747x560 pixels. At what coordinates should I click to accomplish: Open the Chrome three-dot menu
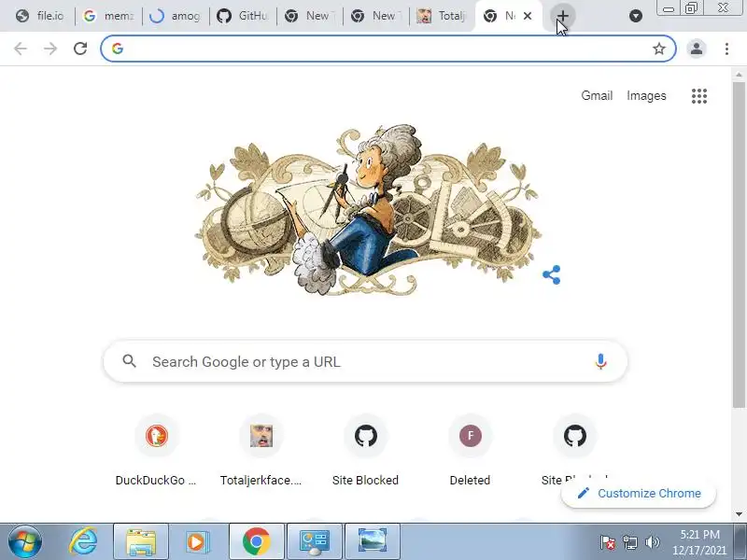click(726, 49)
